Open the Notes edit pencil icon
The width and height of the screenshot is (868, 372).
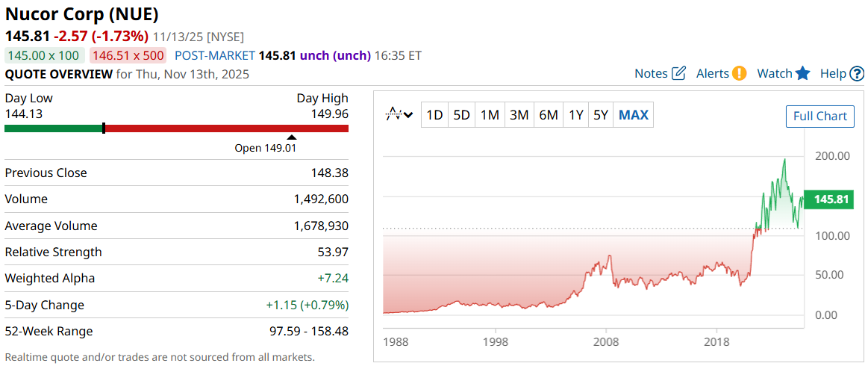pyautogui.click(x=678, y=73)
